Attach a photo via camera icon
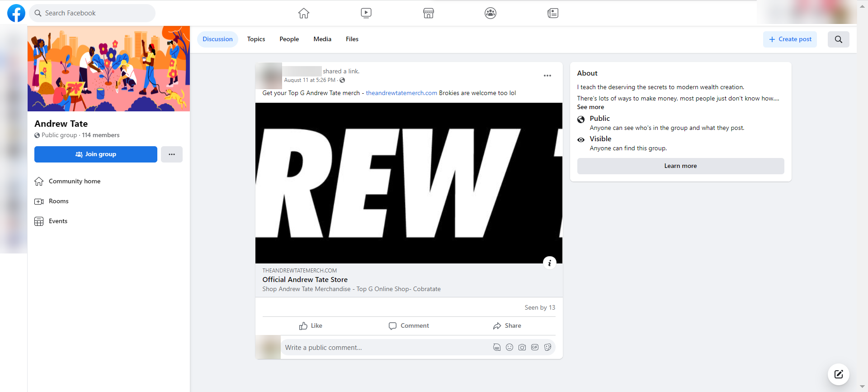The image size is (868, 392). tap(522, 347)
